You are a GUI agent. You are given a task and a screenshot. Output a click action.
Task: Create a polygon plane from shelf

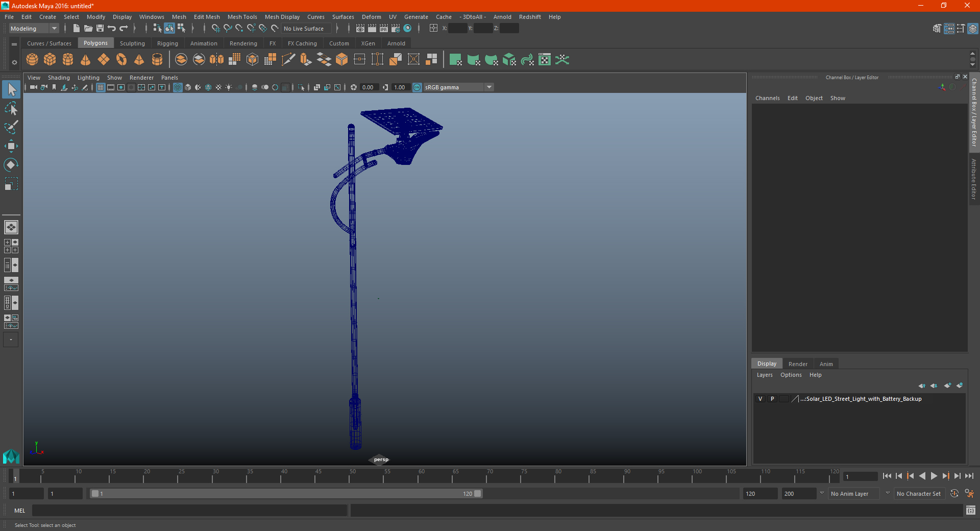click(x=104, y=60)
